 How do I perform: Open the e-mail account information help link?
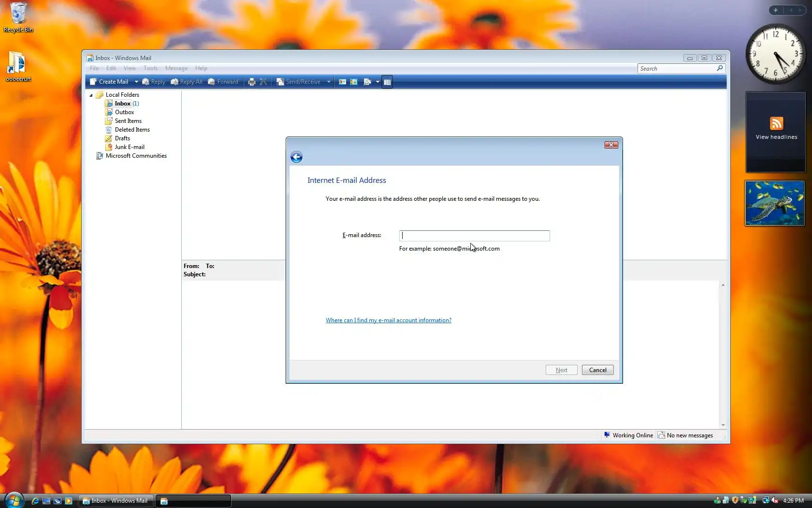(389, 320)
